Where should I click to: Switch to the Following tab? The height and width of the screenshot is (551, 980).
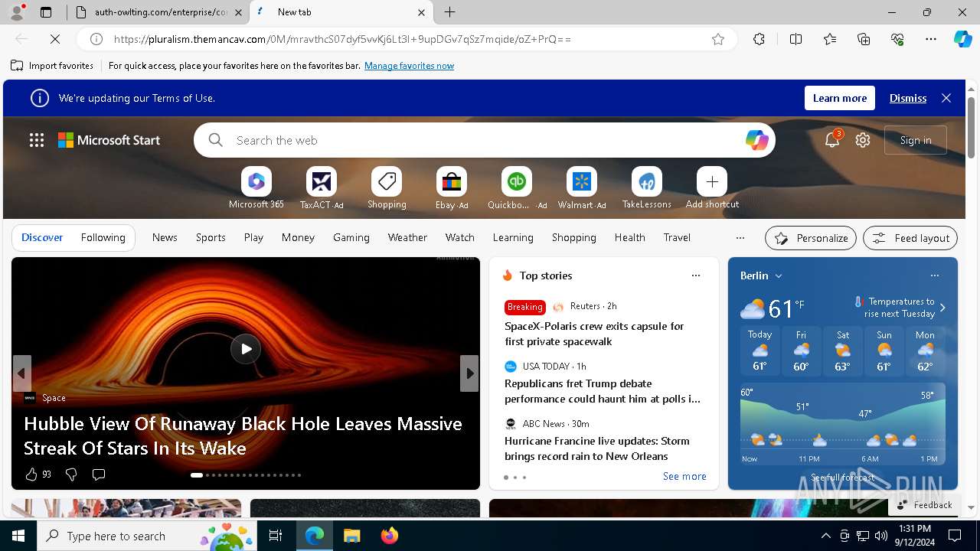[x=103, y=237]
